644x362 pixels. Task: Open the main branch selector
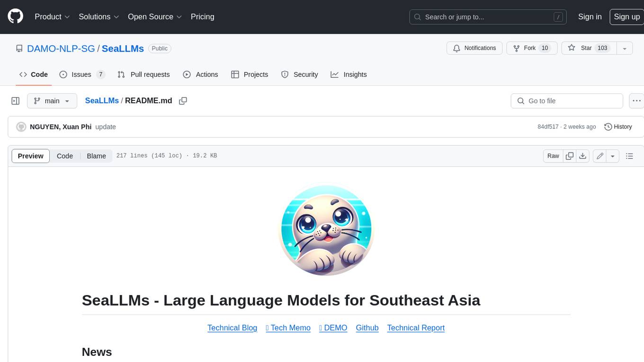point(52,101)
